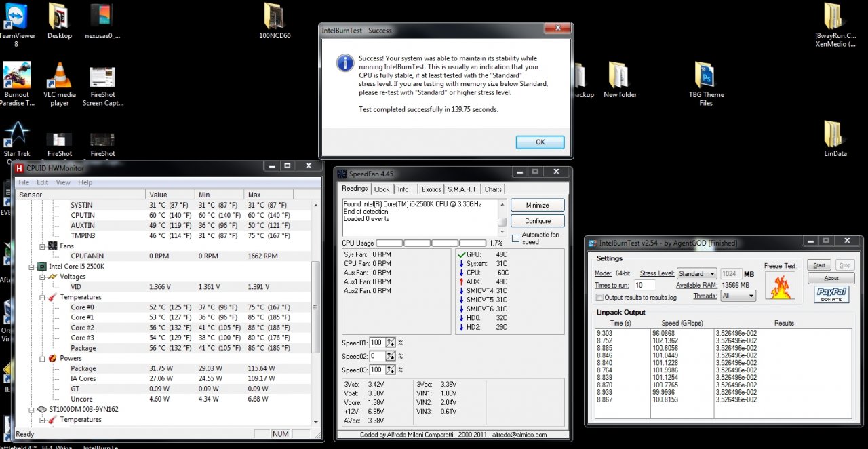Click the IntelBurnTest window title icon
The image size is (868, 449).
(x=592, y=243)
